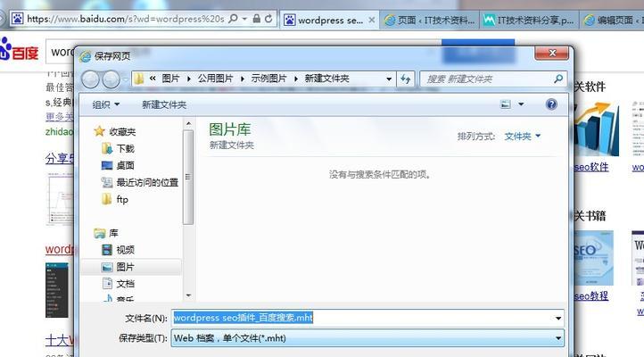The width and height of the screenshot is (644, 357).
Task: Click the 公用图片 breadcrumb segment
Action: click(215, 79)
